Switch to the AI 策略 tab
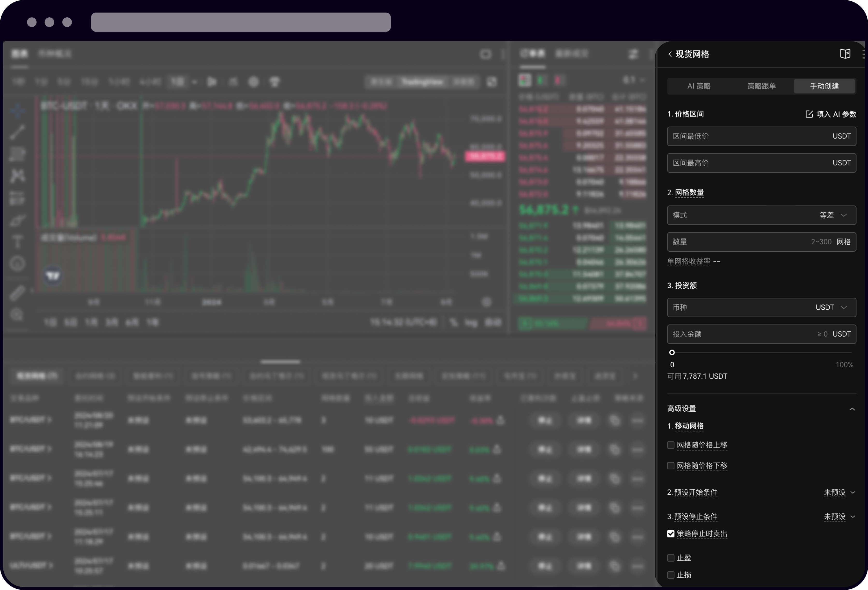The image size is (868, 590). (x=698, y=86)
